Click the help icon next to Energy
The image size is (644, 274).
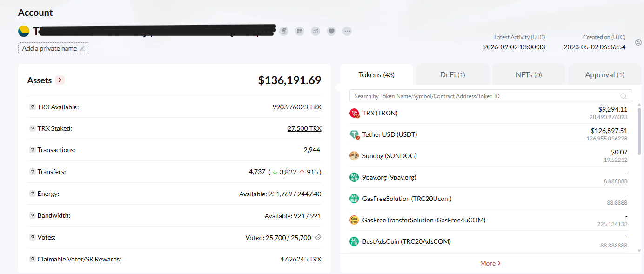point(32,194)
